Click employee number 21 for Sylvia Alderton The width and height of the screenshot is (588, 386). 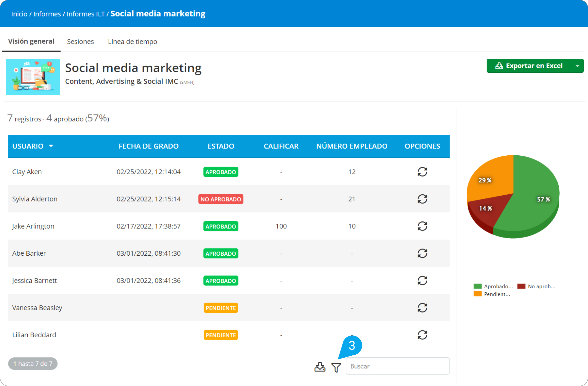click(x=352, y=199)
